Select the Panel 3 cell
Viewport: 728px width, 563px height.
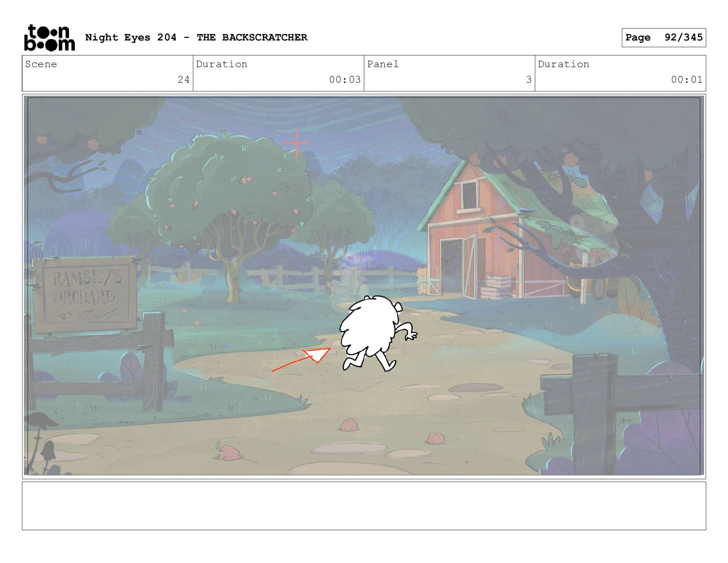coord(449,73)
